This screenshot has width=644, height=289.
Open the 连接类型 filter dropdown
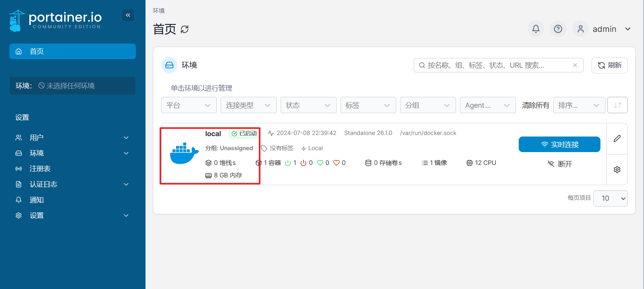(x=249, y=105)
